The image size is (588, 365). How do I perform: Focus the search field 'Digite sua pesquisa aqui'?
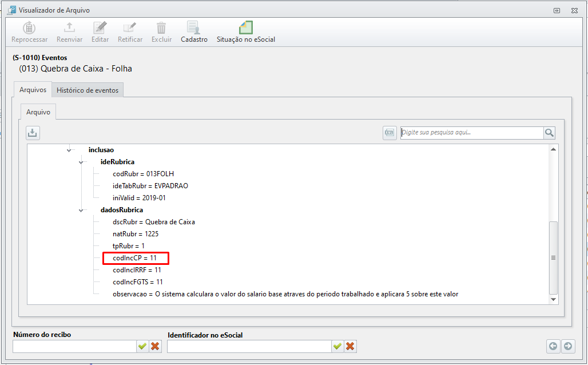pos(472,133)
